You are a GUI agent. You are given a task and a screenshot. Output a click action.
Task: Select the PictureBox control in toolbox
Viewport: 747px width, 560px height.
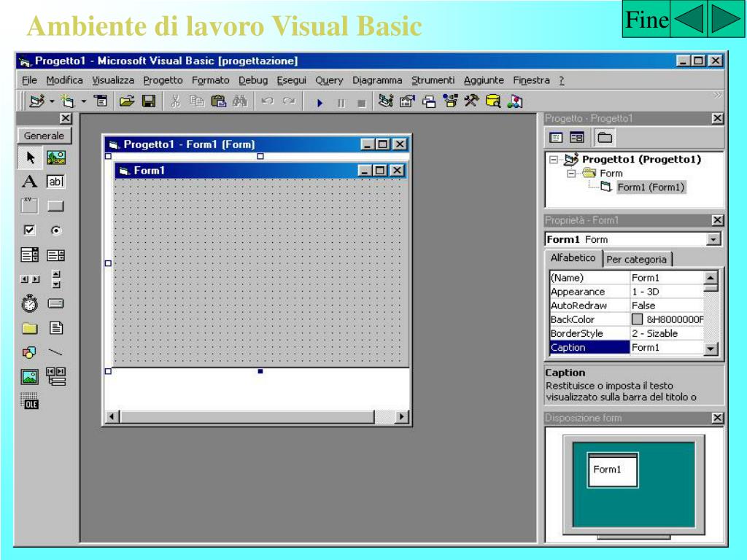point(55,157)
